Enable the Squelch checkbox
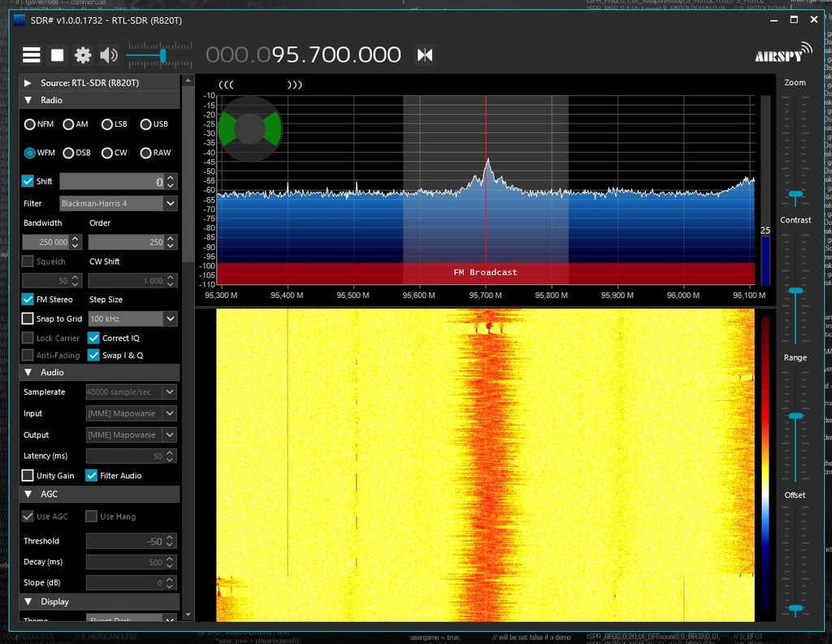 [28, 261]
